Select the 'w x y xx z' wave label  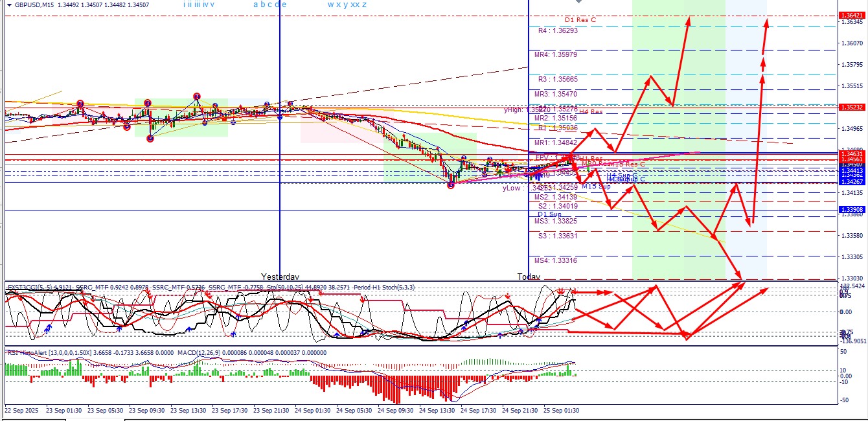(347, 5)
